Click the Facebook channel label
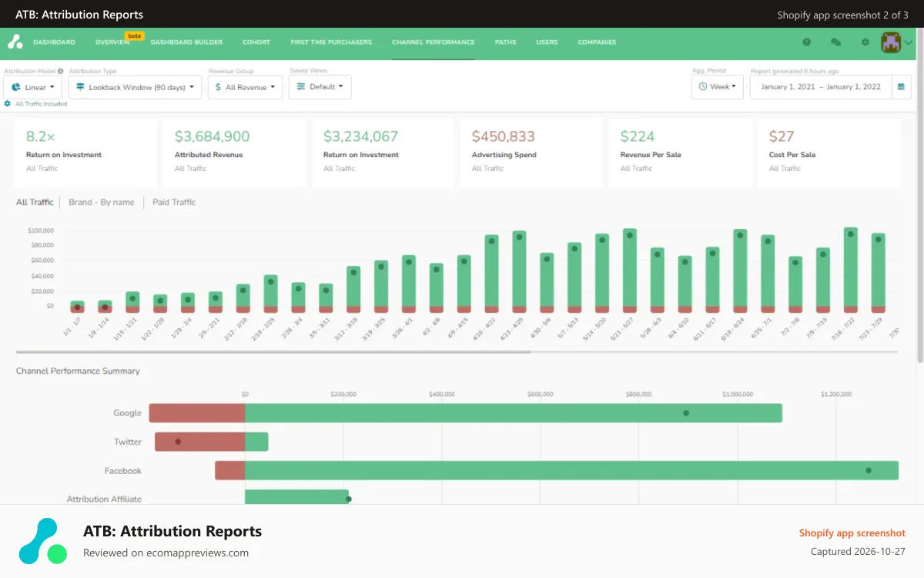 tap(123, 471)
